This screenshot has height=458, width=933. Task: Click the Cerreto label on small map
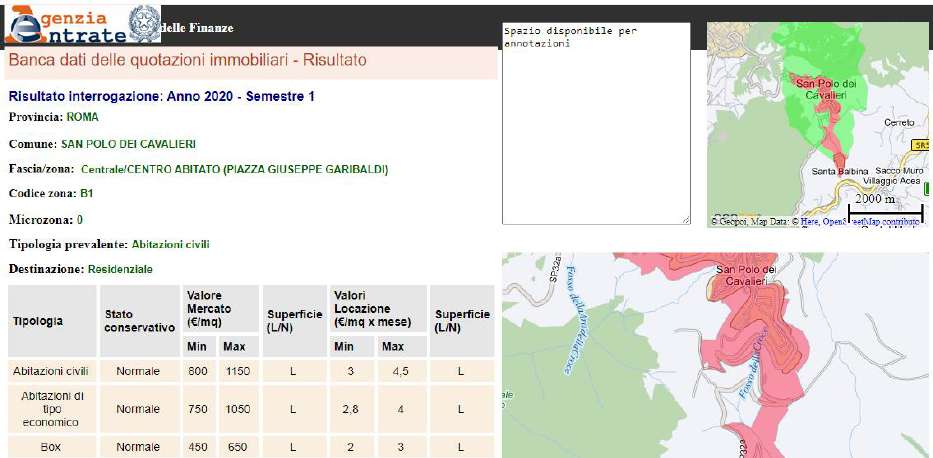click(x=899, y=122)
